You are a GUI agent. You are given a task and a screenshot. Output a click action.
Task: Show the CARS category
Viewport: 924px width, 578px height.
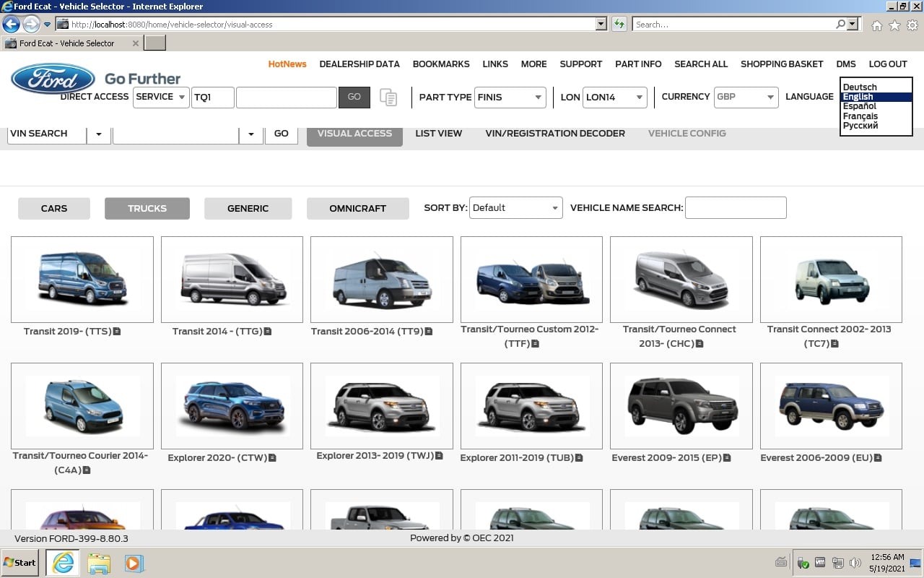pyautogui.click(x=54, y=208)
